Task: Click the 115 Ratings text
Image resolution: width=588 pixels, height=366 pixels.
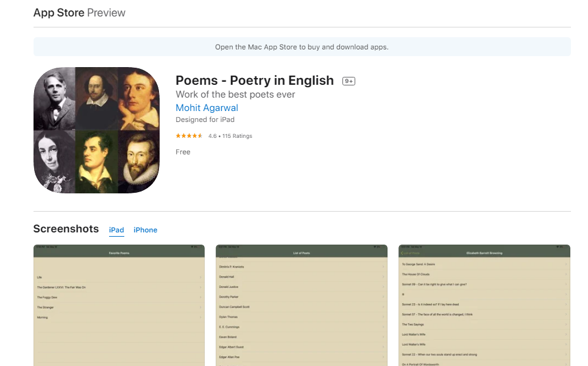Action: tap(237, 136)
